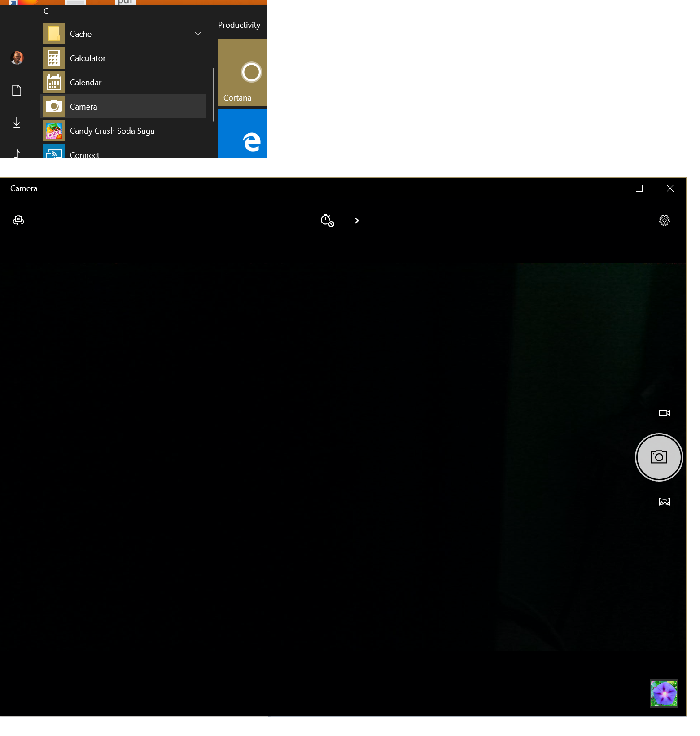Click the Calculator app icon
Image resolution: width=700 pixels, height=736 pixels.
tap(54, 58)
